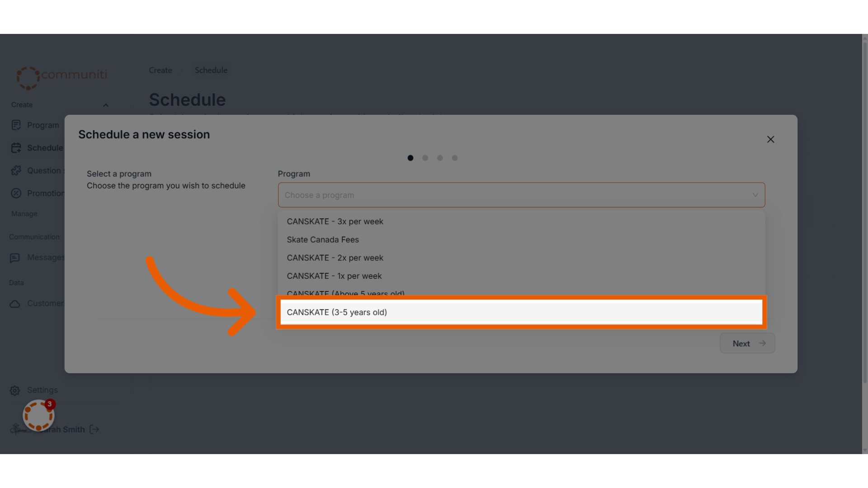Click the program dropdown chevron arrow
Screen dimensions: 868x488
pyautogui.click(x=755, y=195)
